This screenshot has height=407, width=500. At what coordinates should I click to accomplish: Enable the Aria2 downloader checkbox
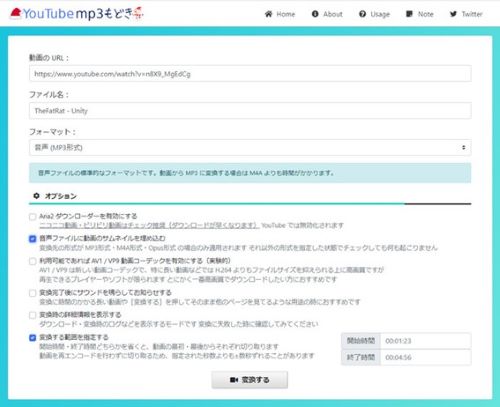tap(32, 217)
